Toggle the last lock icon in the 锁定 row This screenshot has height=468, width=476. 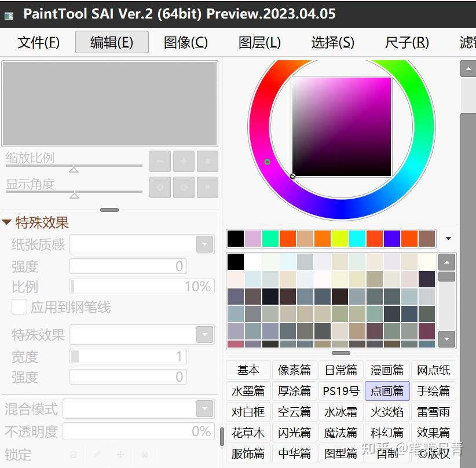coord(144,455)
